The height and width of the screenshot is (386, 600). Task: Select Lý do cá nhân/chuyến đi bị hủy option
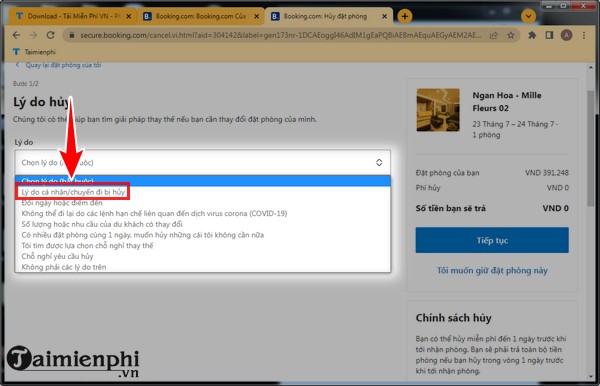click(x=73, y=192)
